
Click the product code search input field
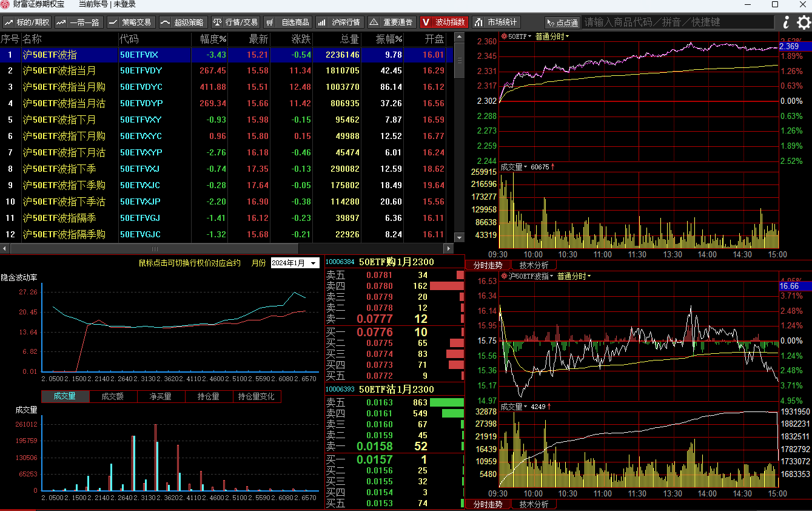coord(679,22)
